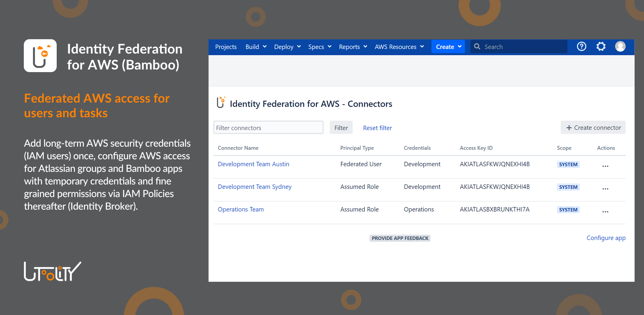Open the administration gear icon
This screenshot has height=315, width=644.
tap(601, 47)
